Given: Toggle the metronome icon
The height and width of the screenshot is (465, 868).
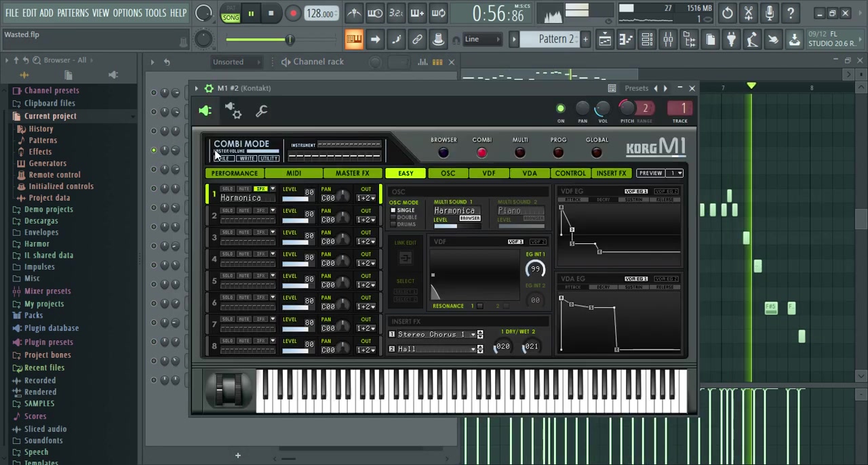Looking at the screenshot, I should click(x=354, y=13).
